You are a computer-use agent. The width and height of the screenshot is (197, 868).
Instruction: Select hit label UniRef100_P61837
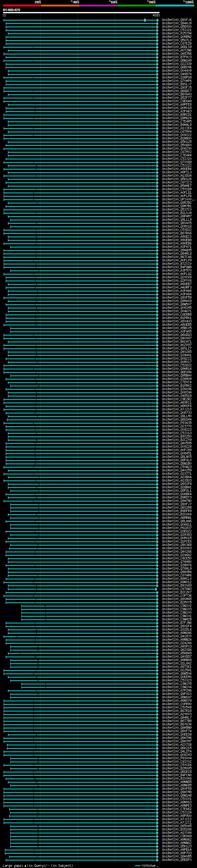tap(177, 528)
